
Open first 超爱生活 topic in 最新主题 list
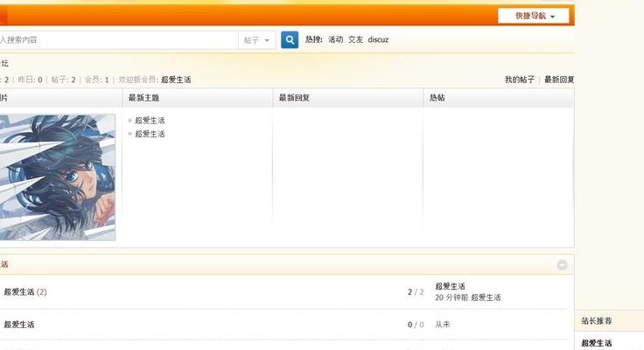coord(150,121)
